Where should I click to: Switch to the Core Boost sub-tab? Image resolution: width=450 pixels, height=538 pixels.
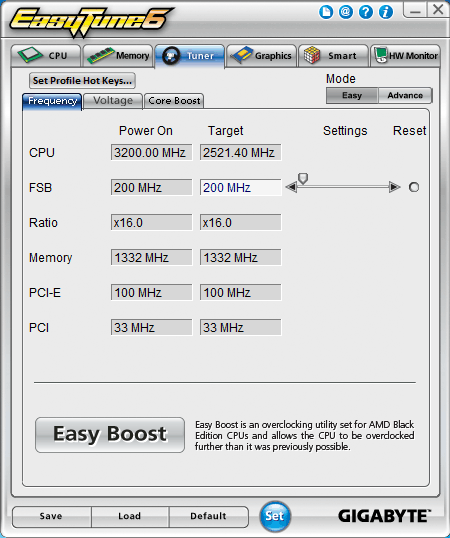(174, 101)
